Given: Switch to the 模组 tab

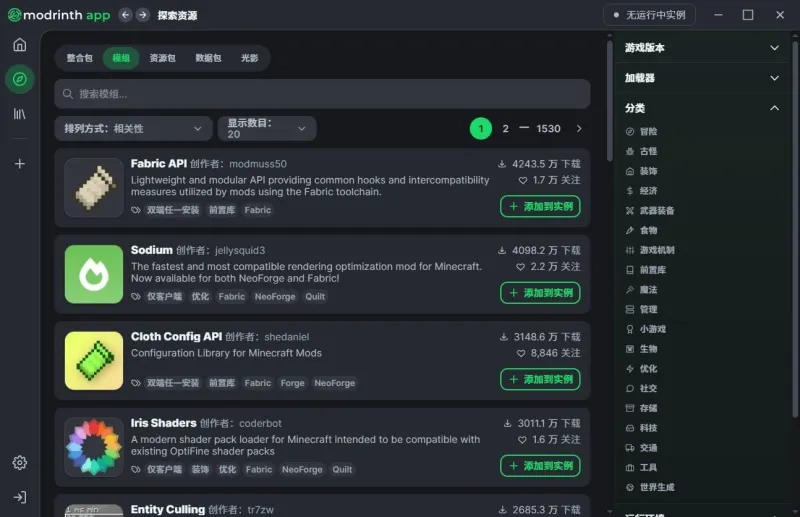Looking at the screenshot, I should point(121,58).
